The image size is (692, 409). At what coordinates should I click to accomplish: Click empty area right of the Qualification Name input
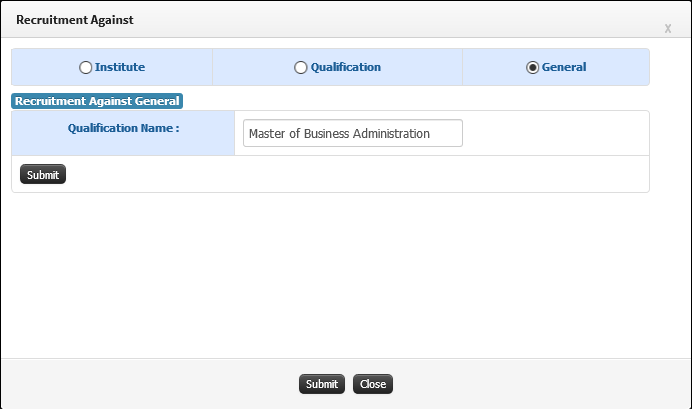tap(556, 133)
